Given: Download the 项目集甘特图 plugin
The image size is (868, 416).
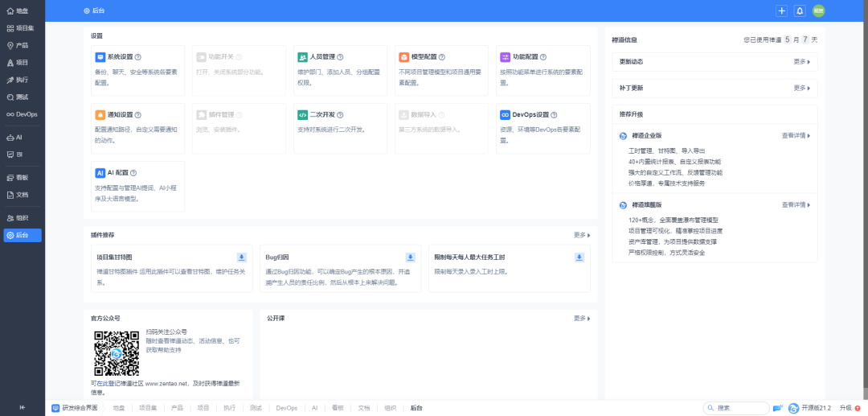Looking at the screenshot, I should click(241, 257).
